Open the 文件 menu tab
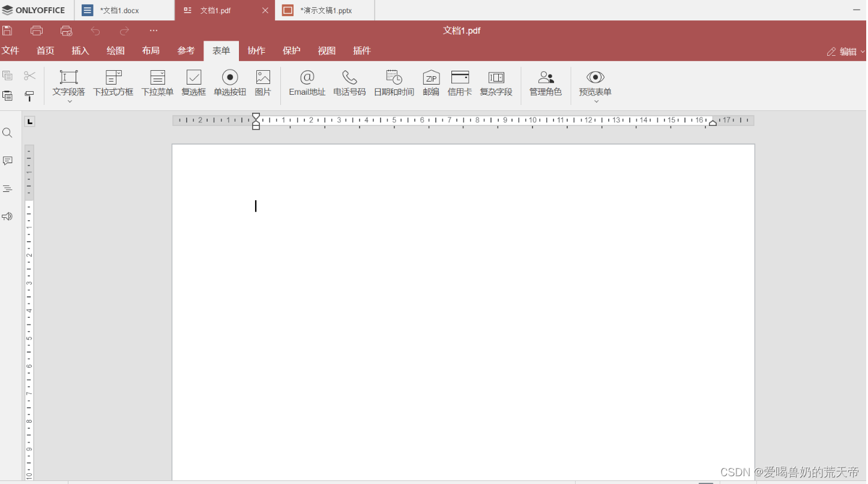 point(11,51)
